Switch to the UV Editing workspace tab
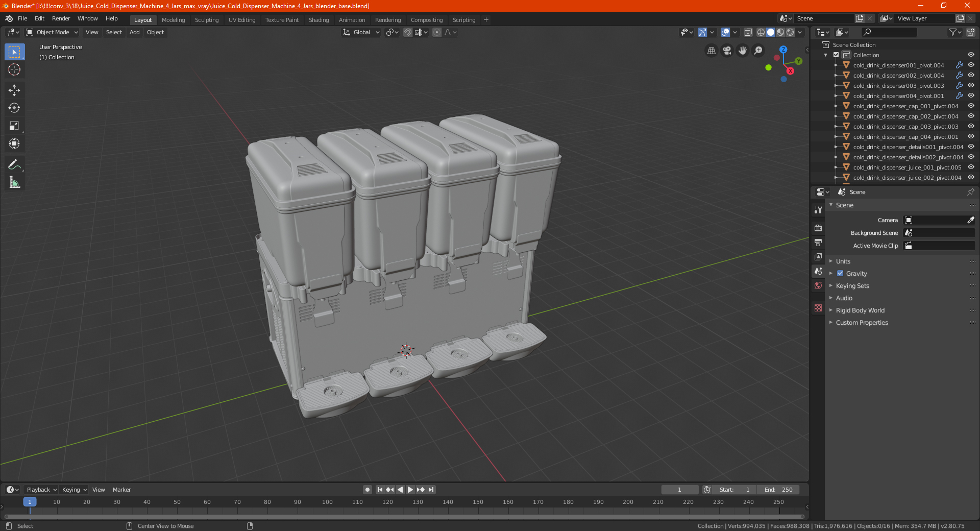This screenshot has width=980, height=531. coord(242,20)
